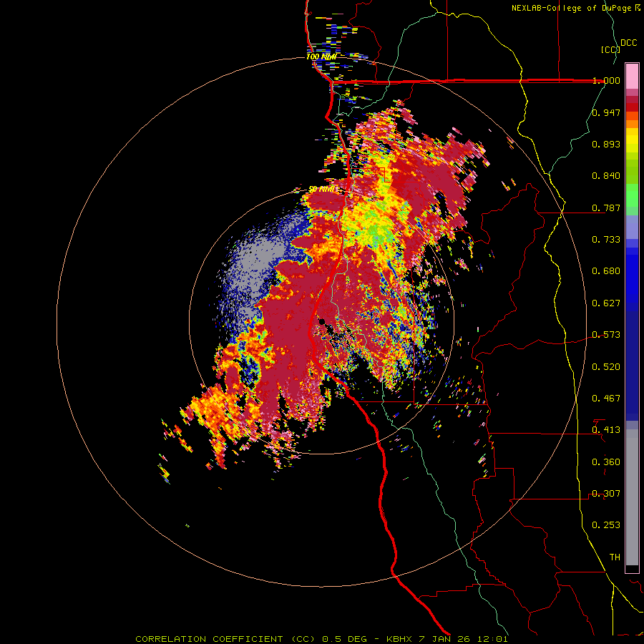Select the 0.520 scale label
This screenshot has width=644, height=644.
[606, 367]
